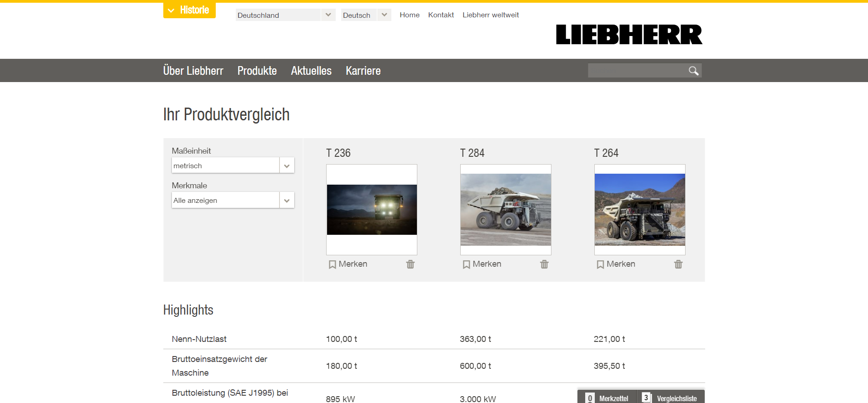Select the 395,50 t weight value
The image size is (868, 403).
[609, 366]
